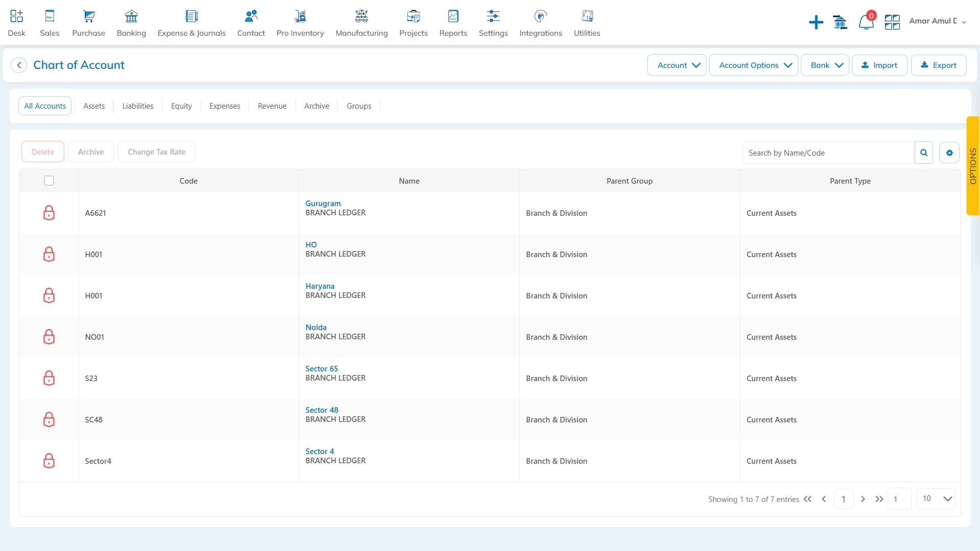The height and width of the screenshot is (551, 980).
Task: Sort by the Code column header
Action: 188,181
